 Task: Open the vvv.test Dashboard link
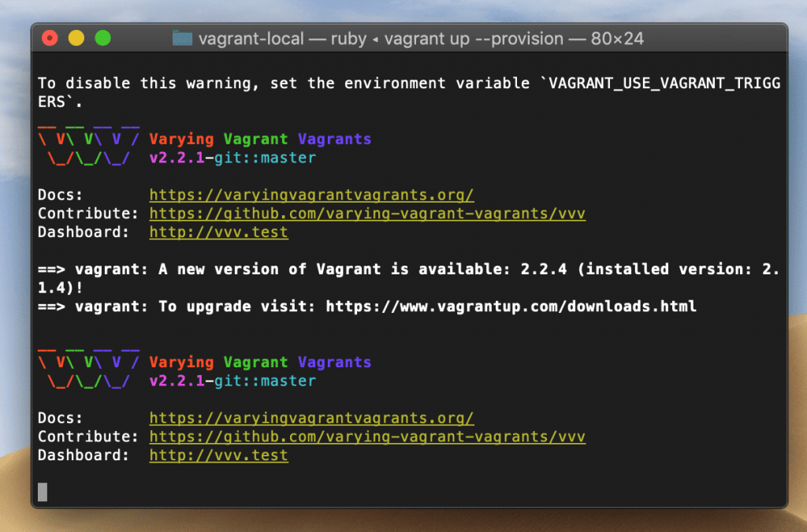218,233
